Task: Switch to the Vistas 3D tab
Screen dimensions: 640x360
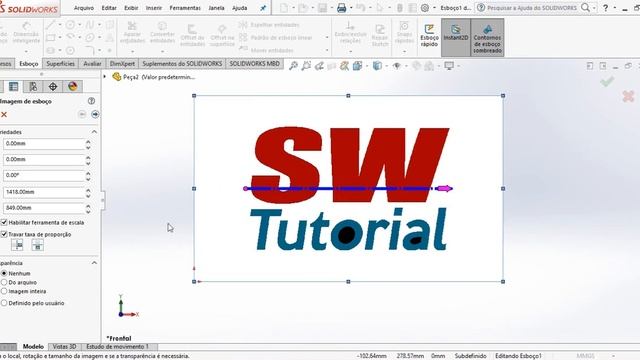Action: 64,347
